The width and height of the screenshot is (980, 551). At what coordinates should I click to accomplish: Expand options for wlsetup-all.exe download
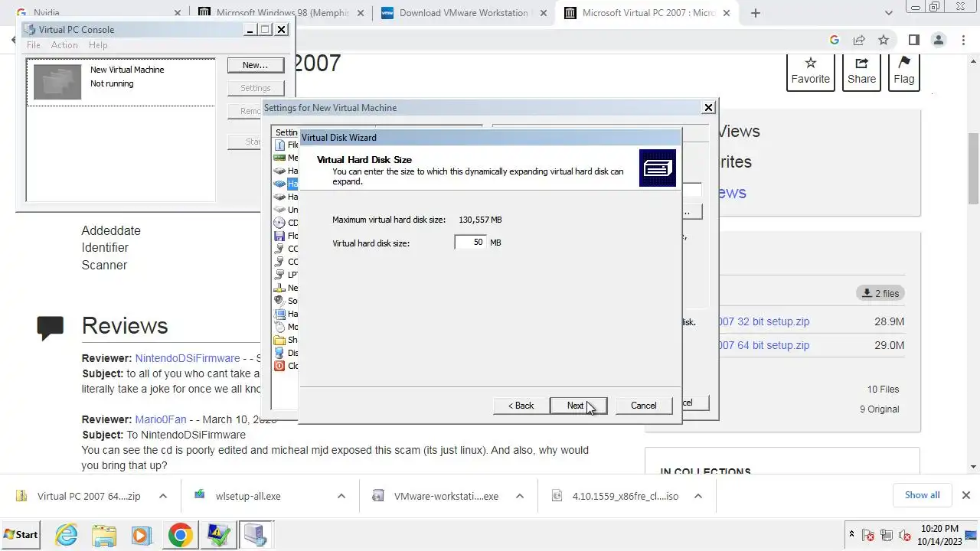click(341, 496)
